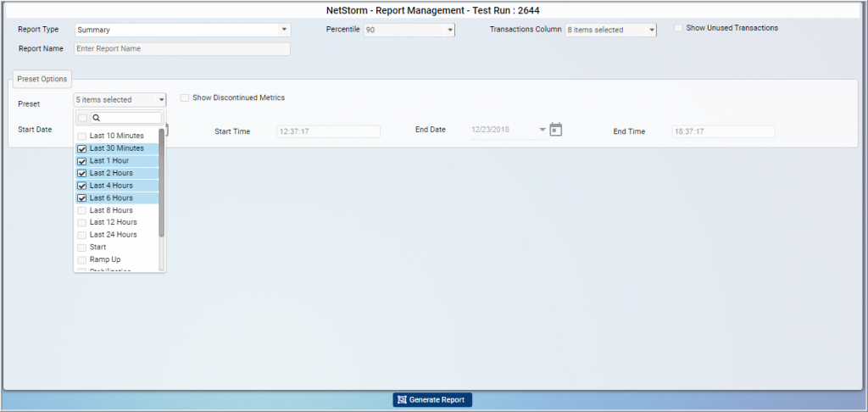
Task: Uncheck the Last 6 Hours option
Action: point(82,198)
